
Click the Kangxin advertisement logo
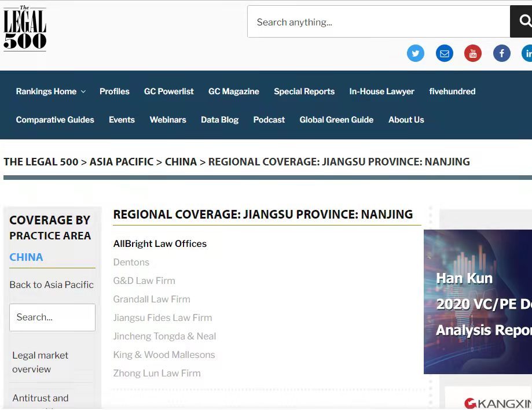[497, 403]
